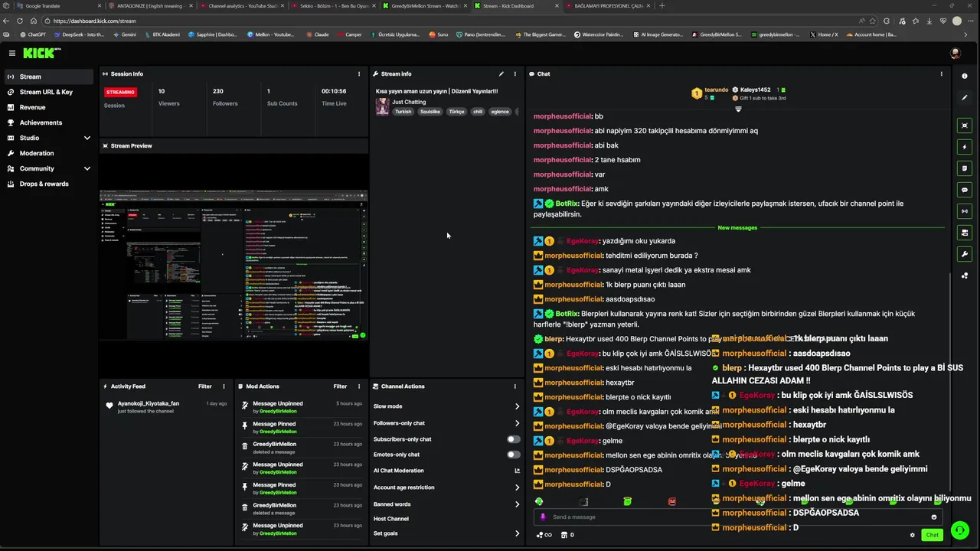Toggle the lightning bolt widget icon
Viewport: 980px width, 551px height.
pyautogui.click(x=964, y=147)
